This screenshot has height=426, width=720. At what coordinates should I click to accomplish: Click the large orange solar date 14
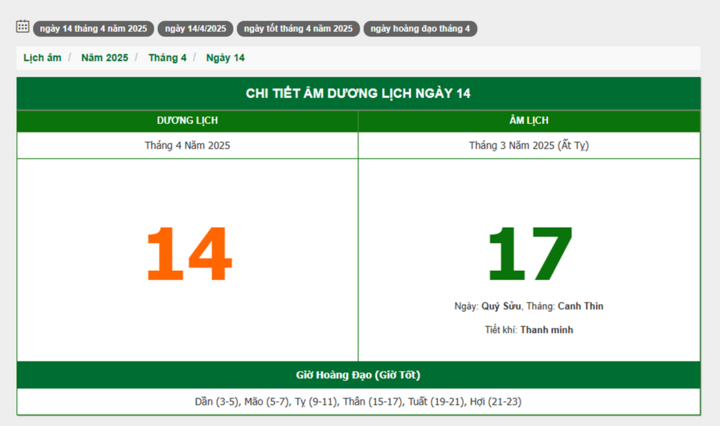point(187,255)
